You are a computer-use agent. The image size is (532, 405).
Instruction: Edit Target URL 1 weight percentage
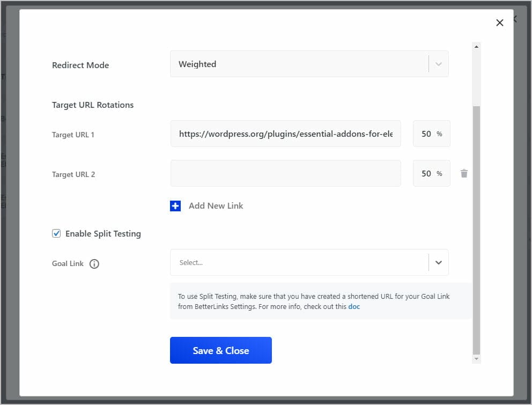[x=432, y=134]
